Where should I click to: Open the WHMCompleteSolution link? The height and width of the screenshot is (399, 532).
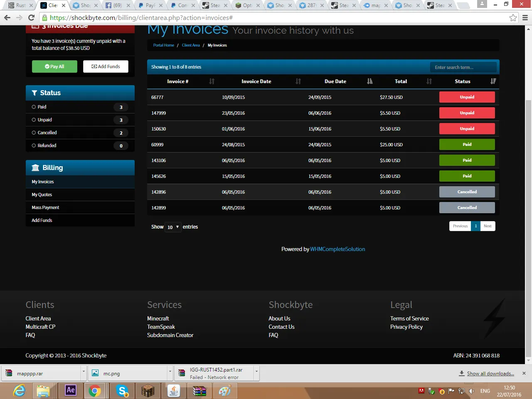click(337, 249)
